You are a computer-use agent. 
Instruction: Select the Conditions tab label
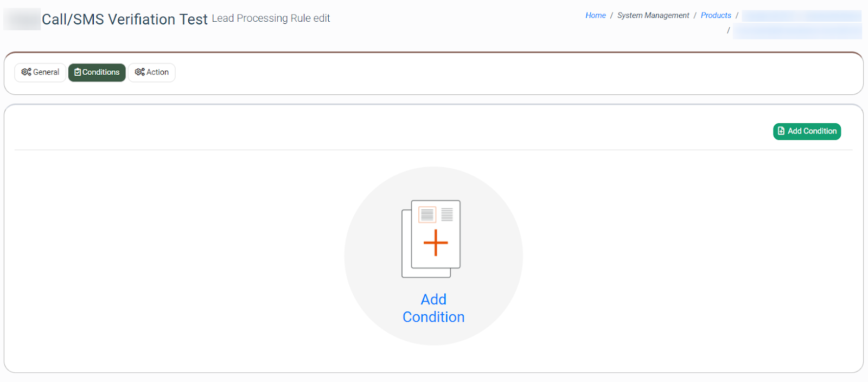tap(101, 72)
